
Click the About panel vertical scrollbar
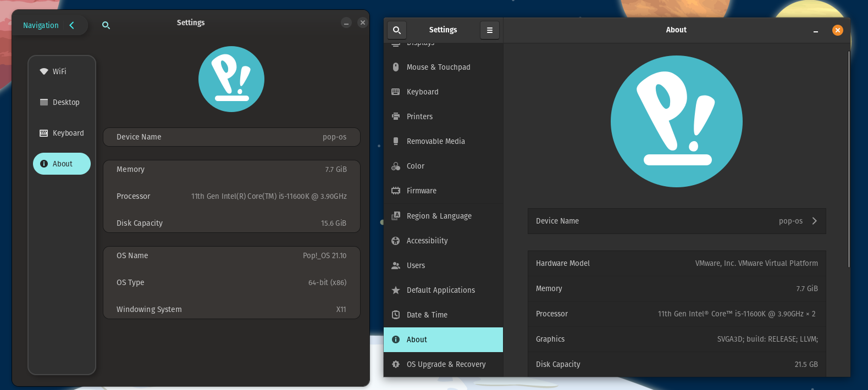849,159
